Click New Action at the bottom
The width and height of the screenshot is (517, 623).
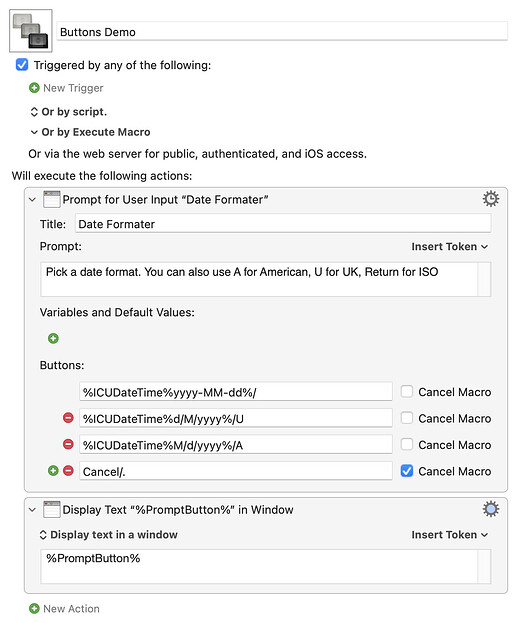pos(64,608)
